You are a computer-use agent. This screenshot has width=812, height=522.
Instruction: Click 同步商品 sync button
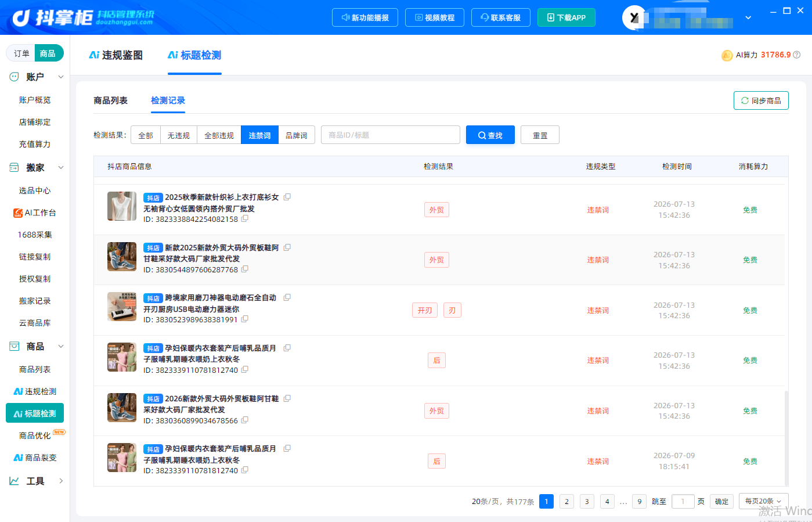click(x=761, y=100)
